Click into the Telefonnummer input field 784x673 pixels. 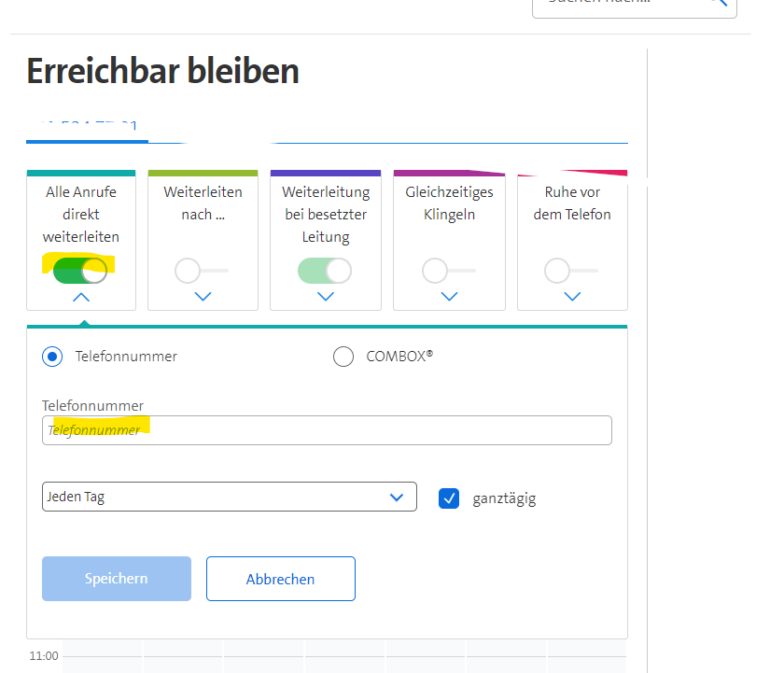327,430
